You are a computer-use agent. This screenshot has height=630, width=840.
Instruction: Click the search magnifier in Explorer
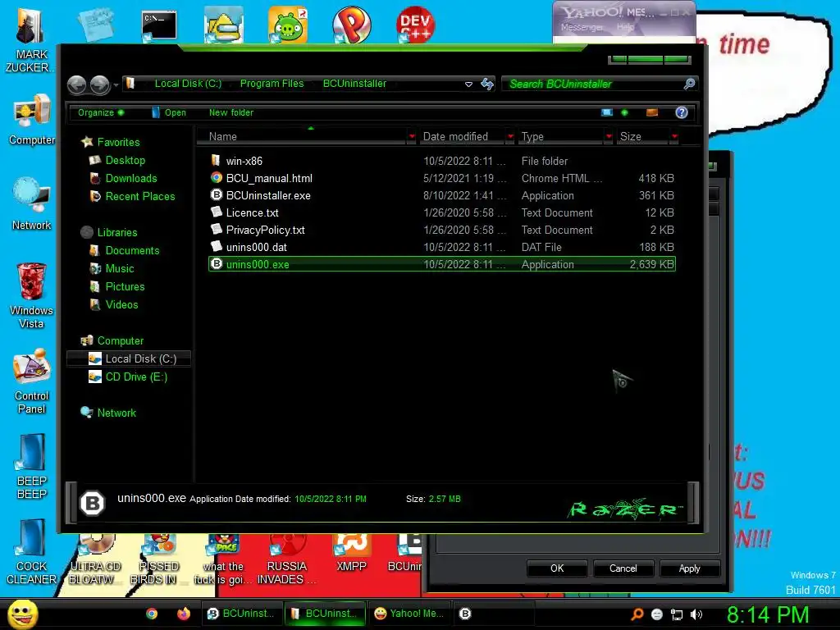tap(689, 84)
